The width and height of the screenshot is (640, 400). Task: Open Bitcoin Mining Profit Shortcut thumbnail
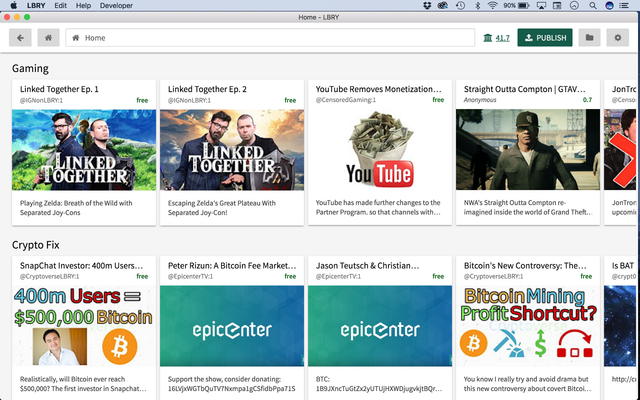[528, 326]
